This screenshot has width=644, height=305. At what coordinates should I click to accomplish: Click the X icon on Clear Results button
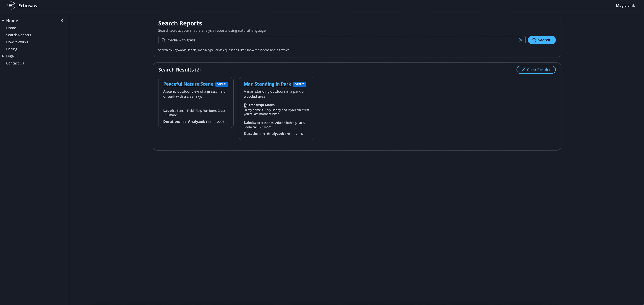coord(523,70)
